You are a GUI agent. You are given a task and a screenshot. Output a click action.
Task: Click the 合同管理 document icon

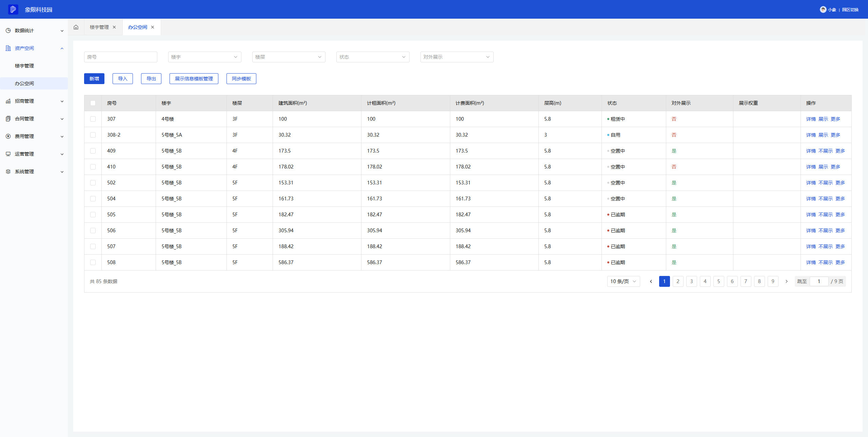coord(8,119)
